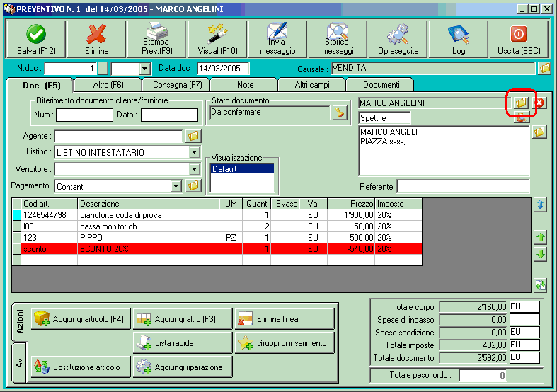
Task: Click the Agente input field
Action: [118, 136]
